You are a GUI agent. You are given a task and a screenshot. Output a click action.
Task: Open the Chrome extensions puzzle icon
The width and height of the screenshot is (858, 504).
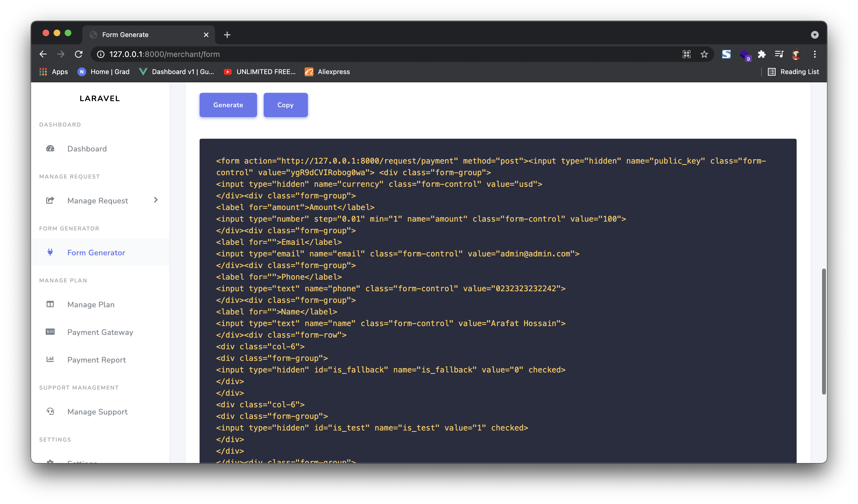tap(762, 54)
